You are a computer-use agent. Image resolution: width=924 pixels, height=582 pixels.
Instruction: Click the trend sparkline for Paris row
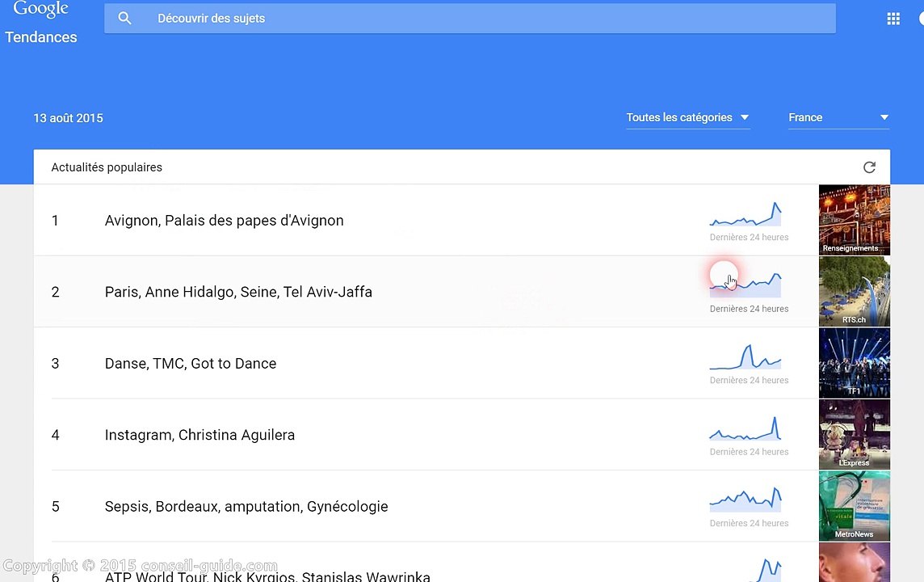pos(745,285)
